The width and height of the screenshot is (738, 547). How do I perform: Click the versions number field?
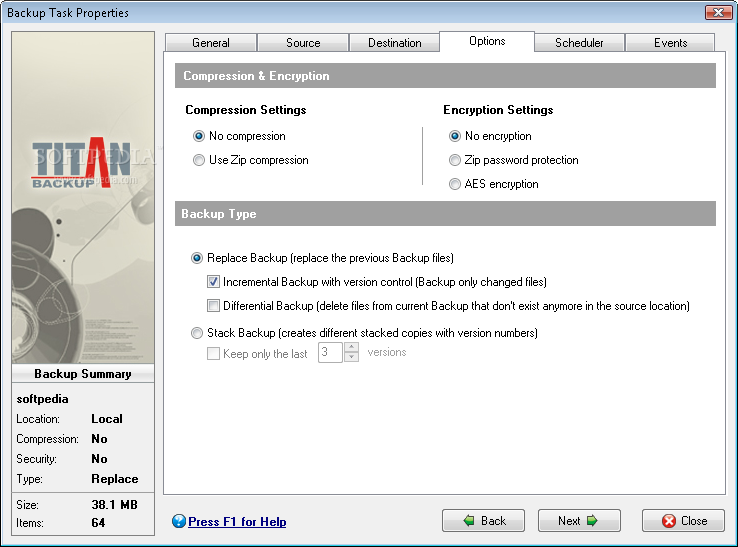click(331, 352)
